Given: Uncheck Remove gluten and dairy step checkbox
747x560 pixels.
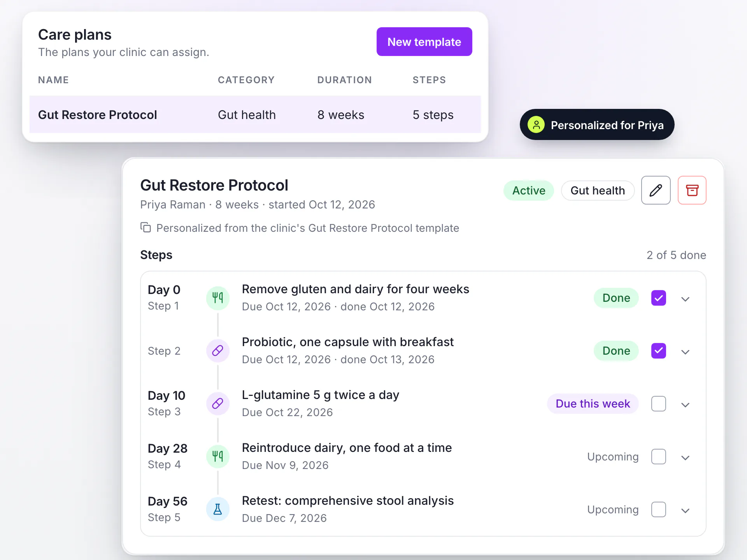Looking at the screenshot, I should click(658, 298).
